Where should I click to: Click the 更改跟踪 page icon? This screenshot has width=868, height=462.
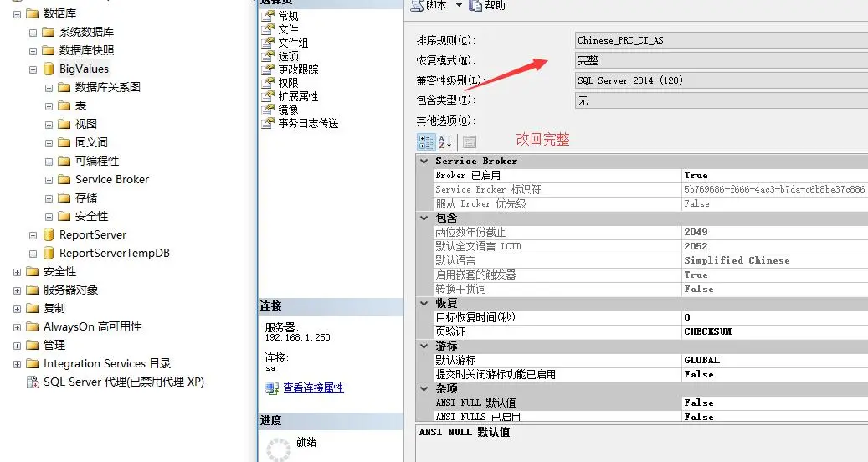268,69
